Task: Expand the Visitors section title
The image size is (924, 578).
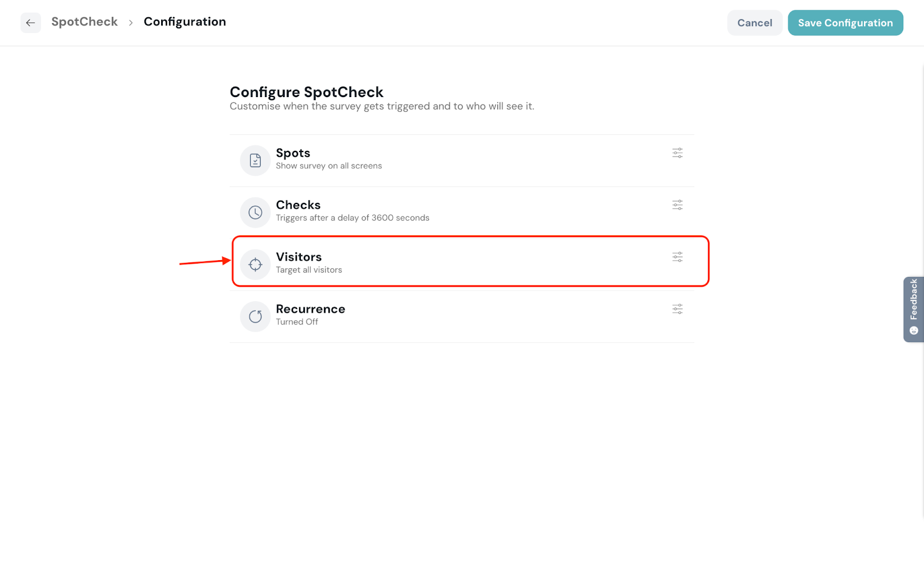Action: (x=299, y=257)
